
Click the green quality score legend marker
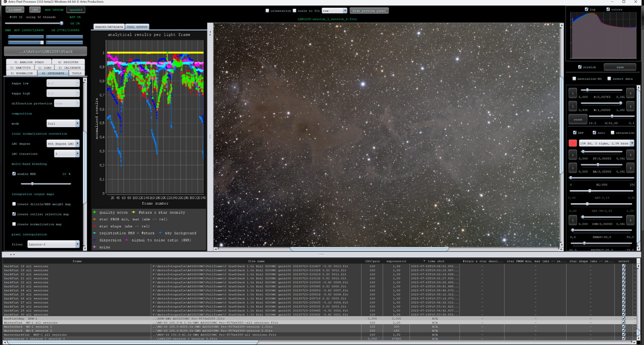click(x=95, y=212)
